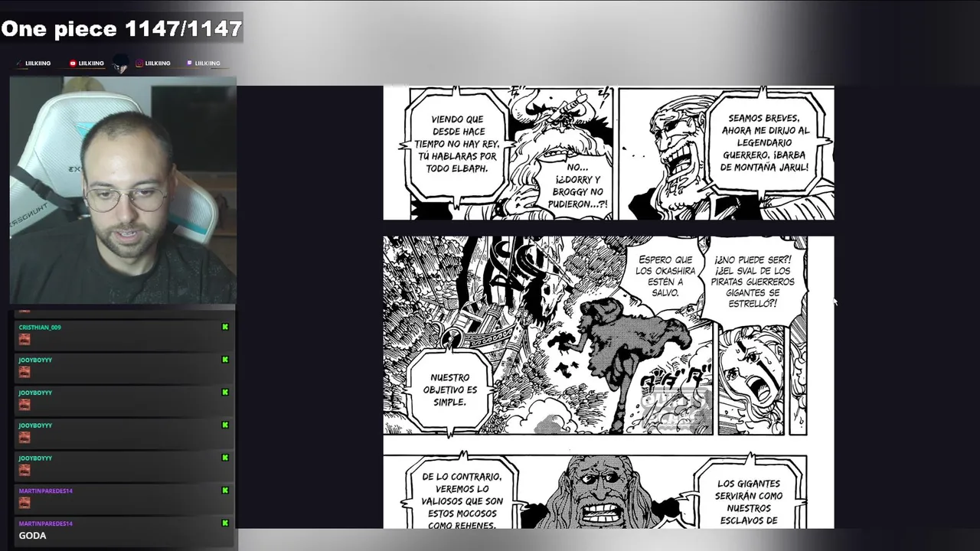Click green X beside MARTINPAREDES14 GODA message
The width and height of the screenshot is (980, 551).
225,523
